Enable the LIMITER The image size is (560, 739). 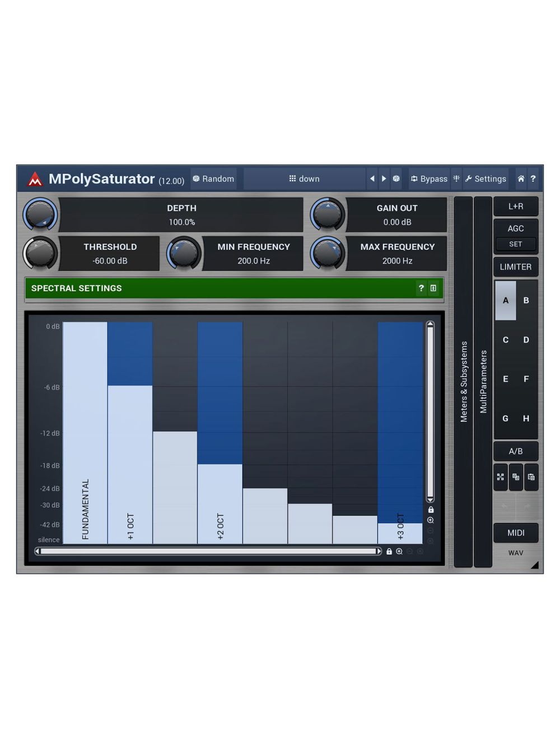tap(515, 266)
